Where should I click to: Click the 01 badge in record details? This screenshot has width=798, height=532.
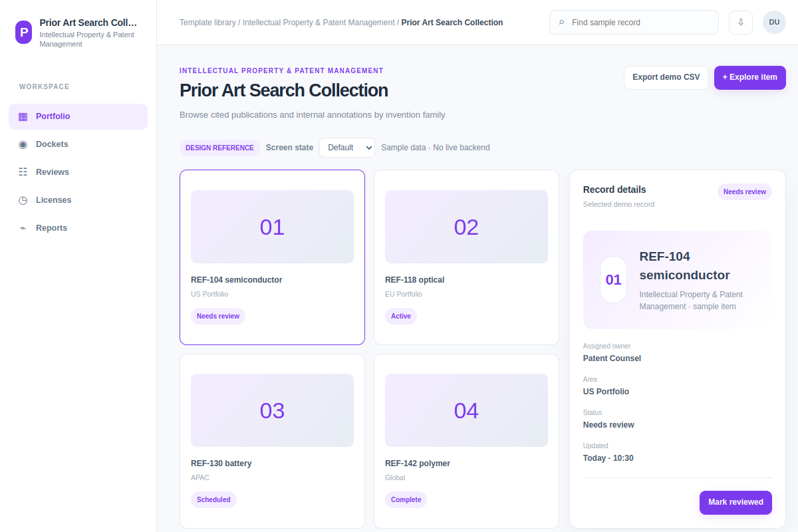(613, 280)
